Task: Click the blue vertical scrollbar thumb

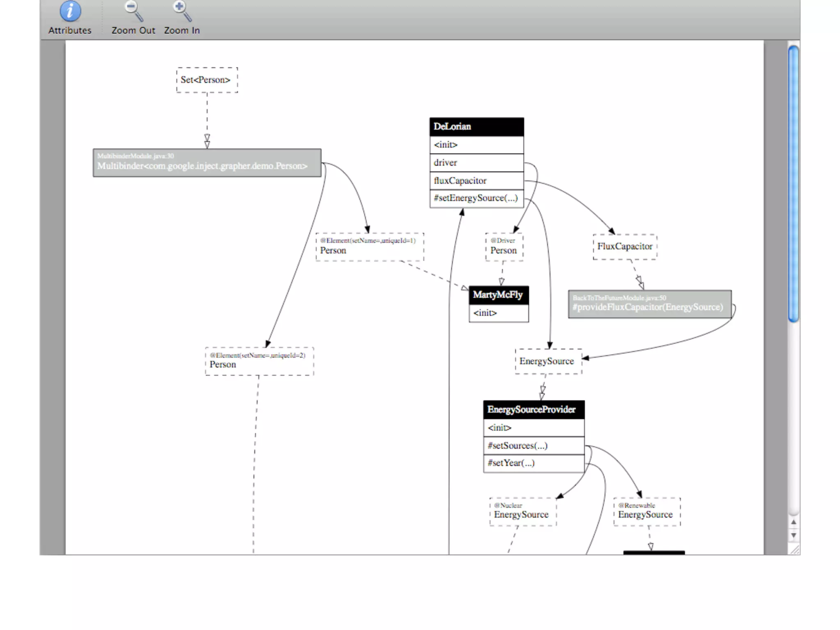Action: click(x=794, y=183)
